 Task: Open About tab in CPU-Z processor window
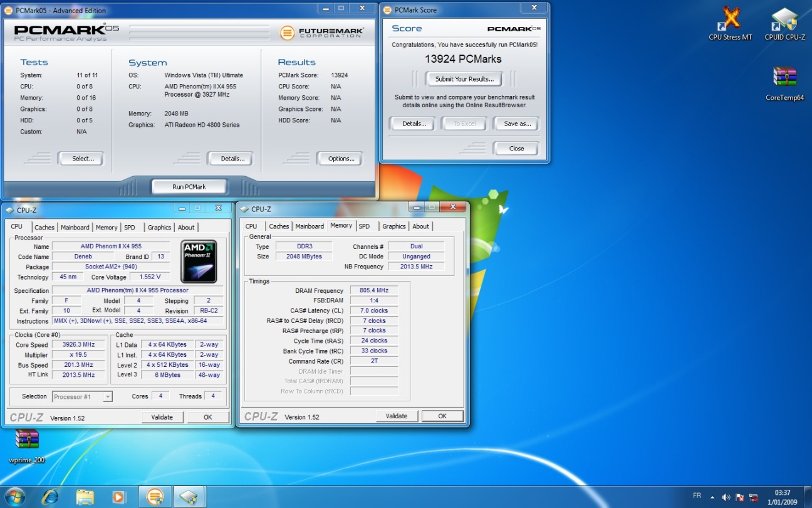(186, 228)
